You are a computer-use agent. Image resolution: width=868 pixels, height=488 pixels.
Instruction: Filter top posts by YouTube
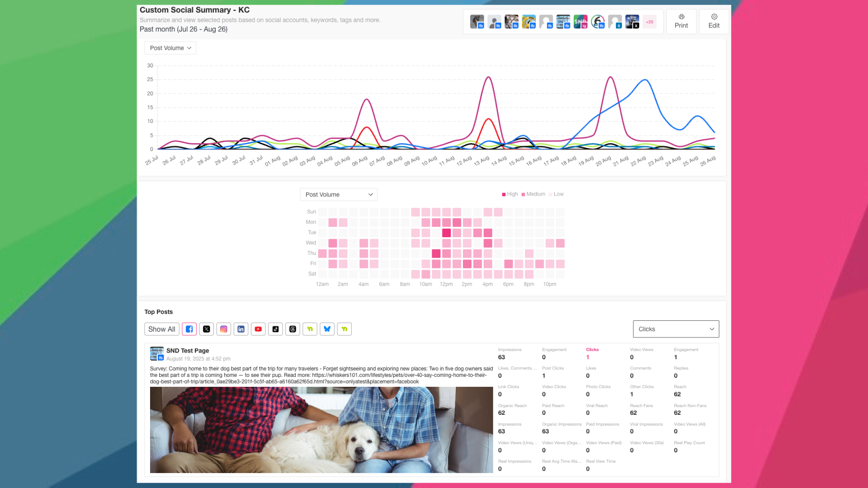click(x=258, y=329)
